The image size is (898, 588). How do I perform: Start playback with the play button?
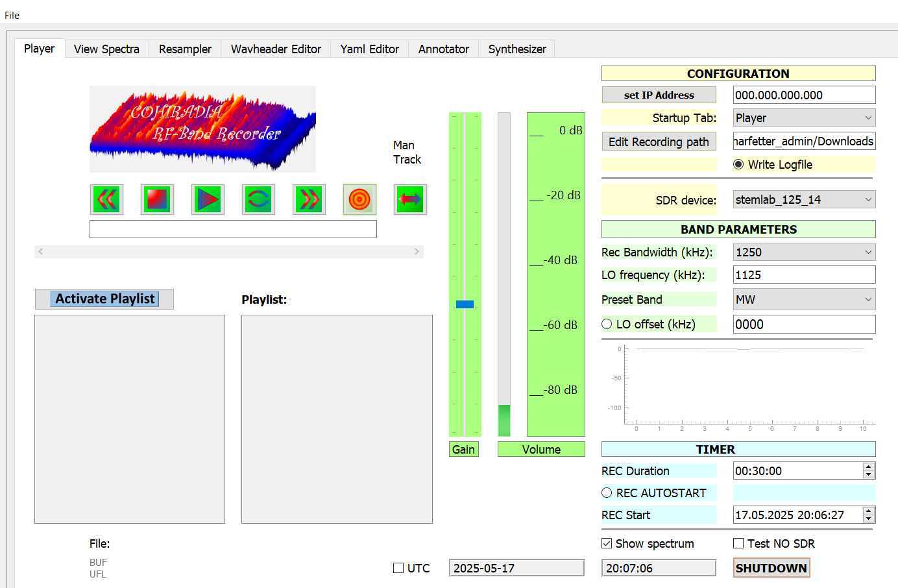coord(208,199)
